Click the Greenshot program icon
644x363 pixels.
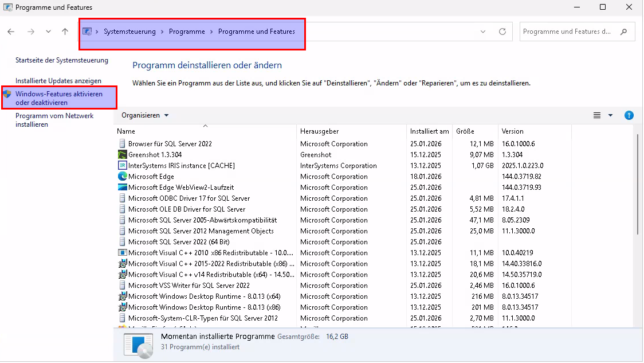click(x=122, y=155)
